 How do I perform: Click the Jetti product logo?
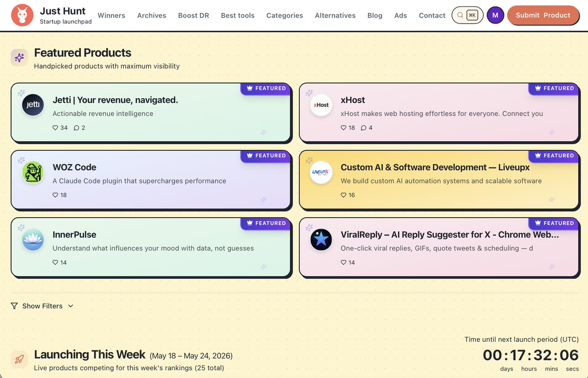click(x=33, y=105)
